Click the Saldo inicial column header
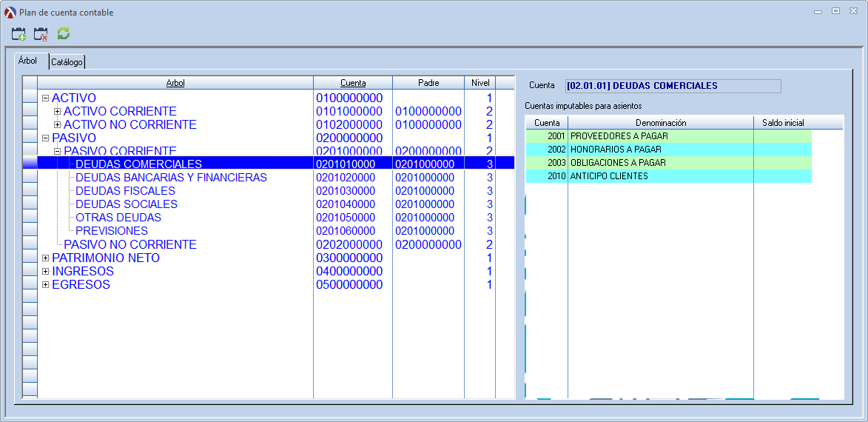Viewport: 868px width, 422px height. tap(783, 122)
